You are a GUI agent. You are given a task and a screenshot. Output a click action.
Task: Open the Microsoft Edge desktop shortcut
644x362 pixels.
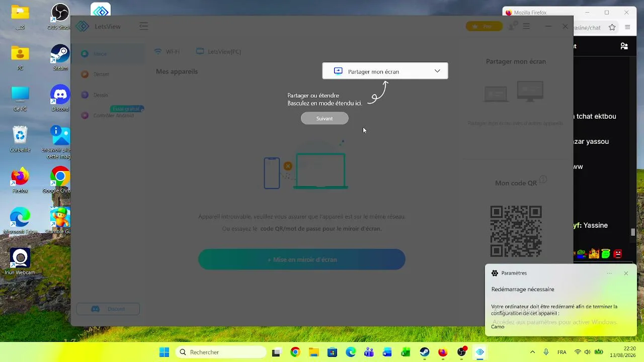click(x=20, y=221)
